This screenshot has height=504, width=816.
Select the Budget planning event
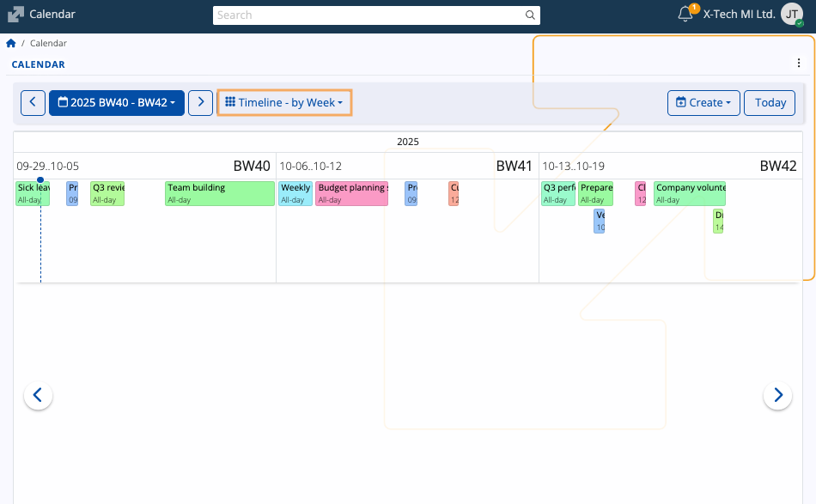click(351, 193)
